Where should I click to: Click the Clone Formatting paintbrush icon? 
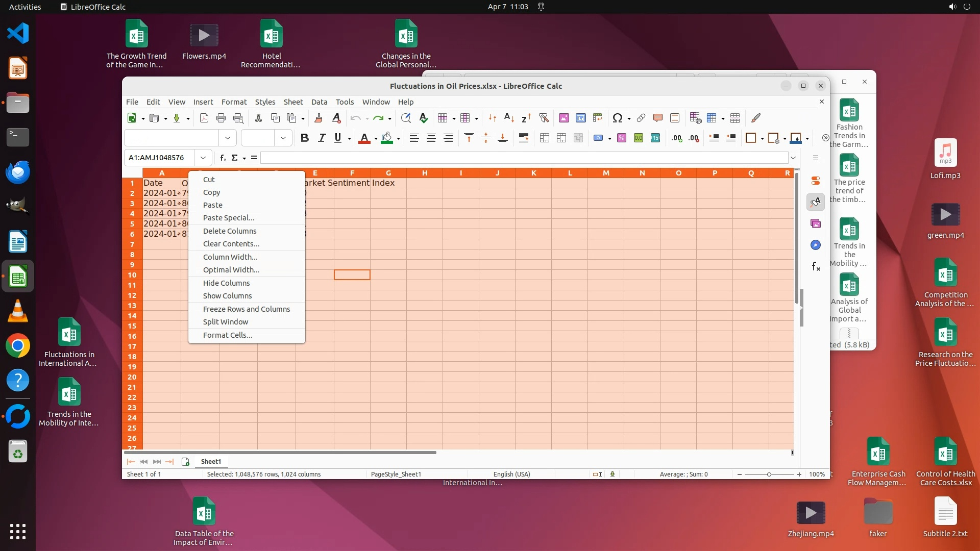click(318, 118)
